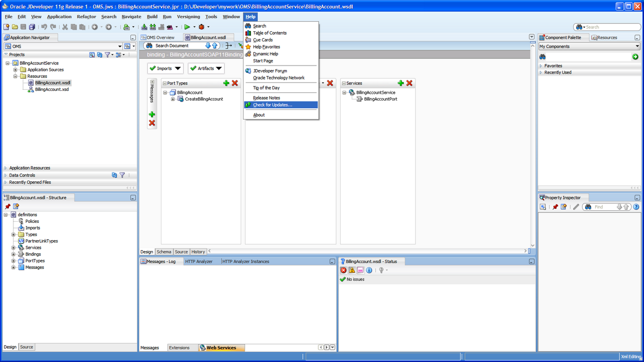The width and height of the screenshot is (644, 362).
Task: Open the Imports dropdown
Action: click(165, 68)
